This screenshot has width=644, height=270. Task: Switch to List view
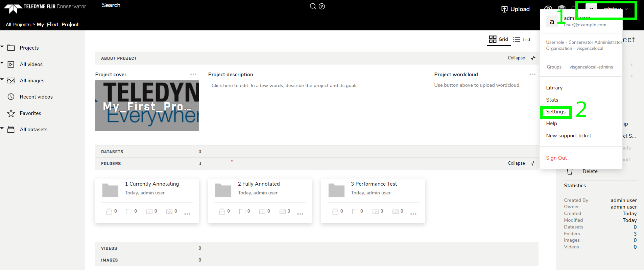[x=522, y=39]
